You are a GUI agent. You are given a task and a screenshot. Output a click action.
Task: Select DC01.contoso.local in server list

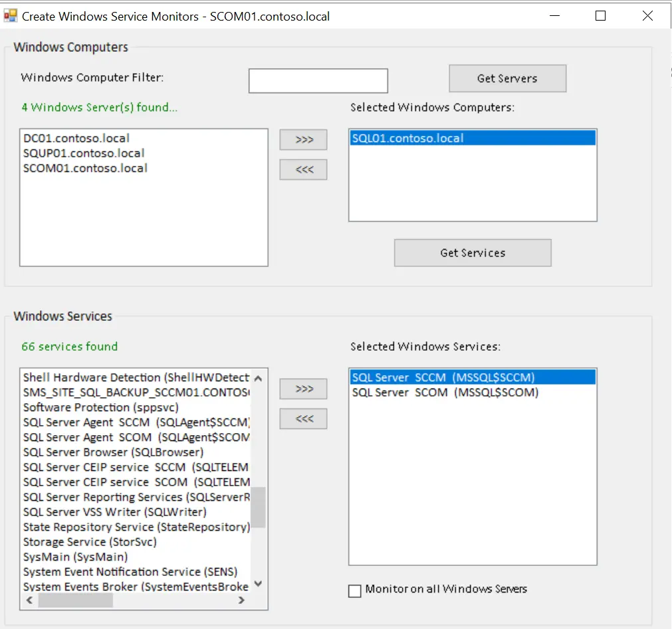(76, 139)
